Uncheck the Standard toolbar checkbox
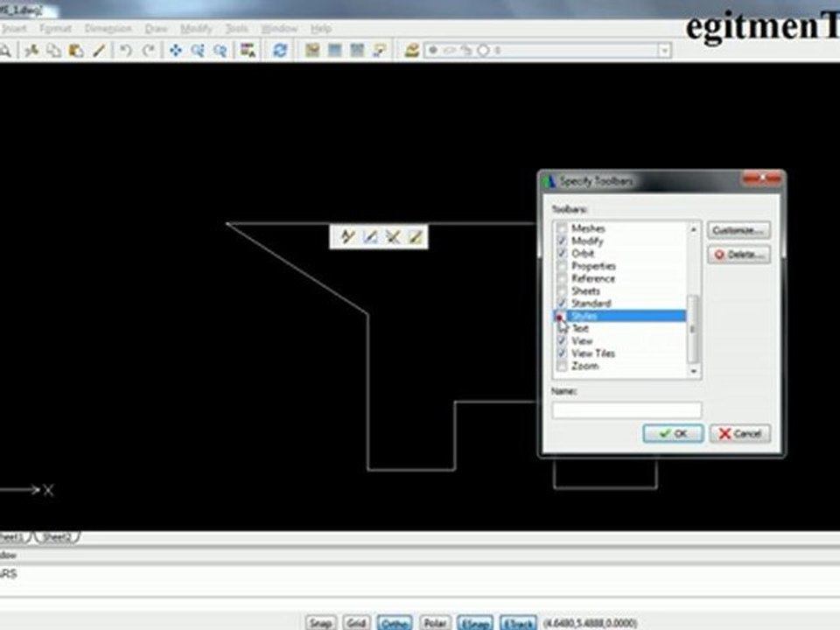840x630 pixels. point(562,304)
